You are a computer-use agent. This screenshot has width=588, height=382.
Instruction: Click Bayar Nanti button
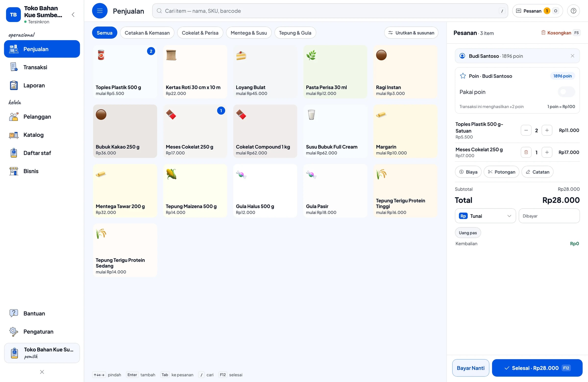[470, 368]
